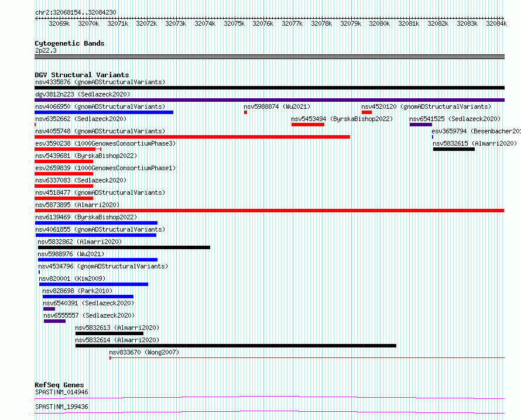The image size is (521, 420).
Task: Click the 32070k ruler position mark
Action: [88, 23]
